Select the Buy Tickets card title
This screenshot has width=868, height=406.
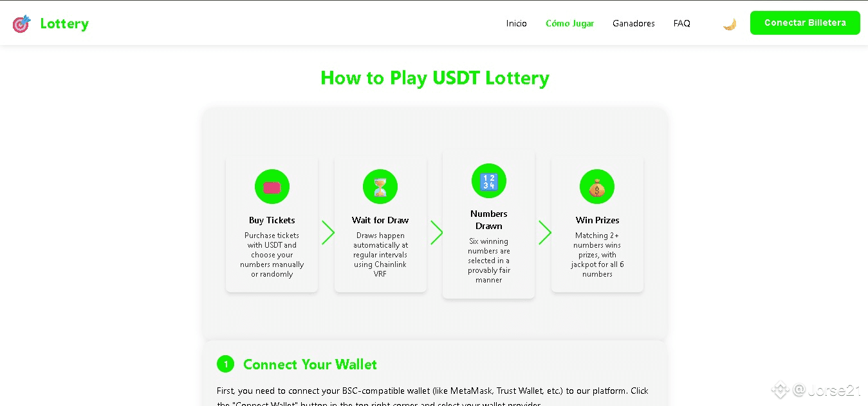(272, 220)
